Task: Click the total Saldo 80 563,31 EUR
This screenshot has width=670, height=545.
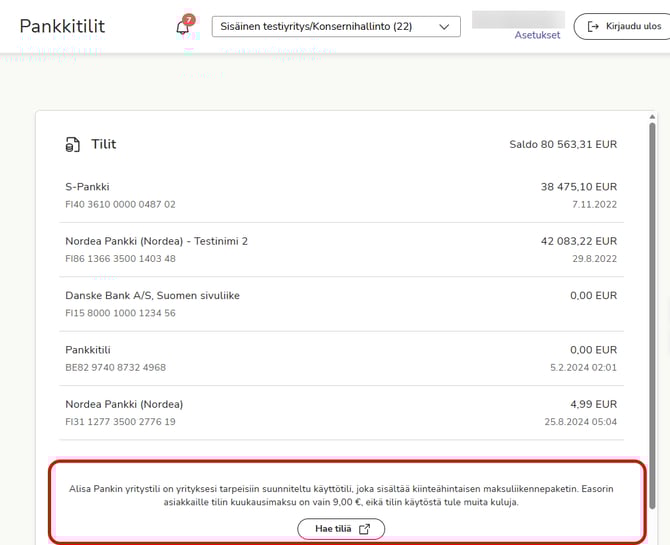Action: coord(563,145)
